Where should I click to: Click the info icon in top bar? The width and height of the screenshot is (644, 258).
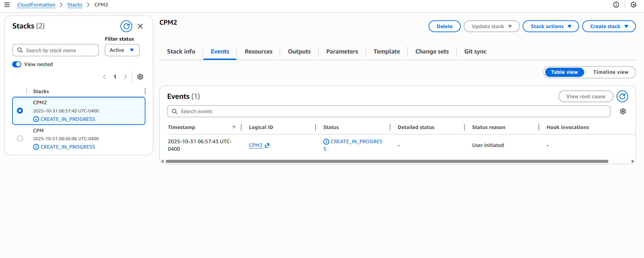click(616, 5)
